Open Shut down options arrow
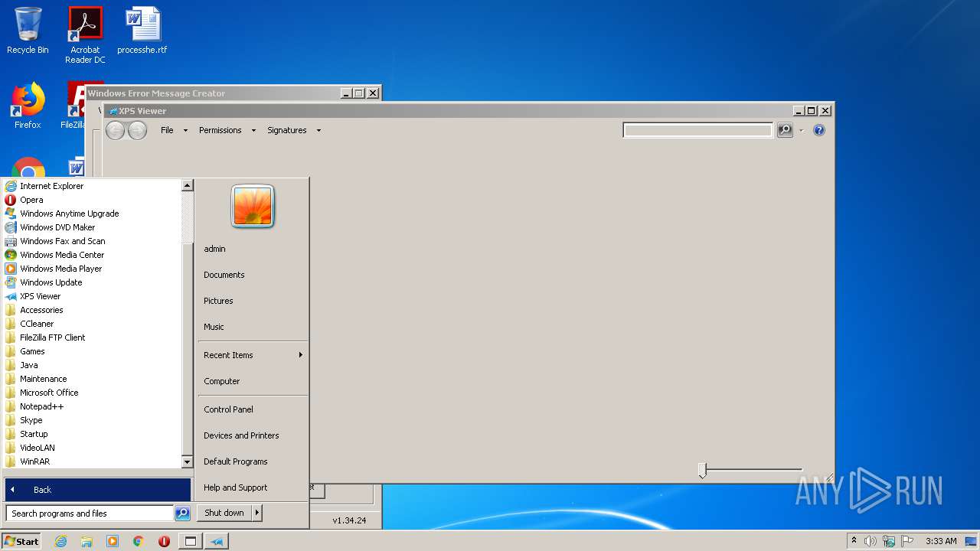The height and width of the screenshot is (551, 980). (x=257, y=513)
